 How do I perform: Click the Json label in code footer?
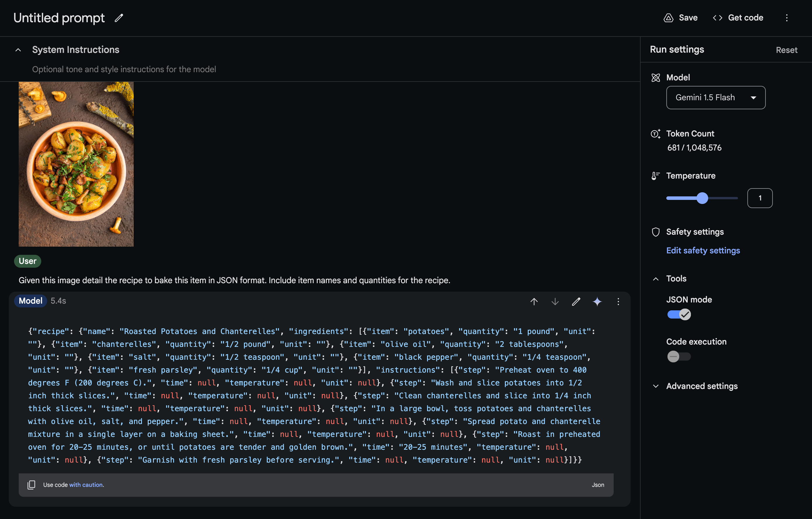point(598,485)
